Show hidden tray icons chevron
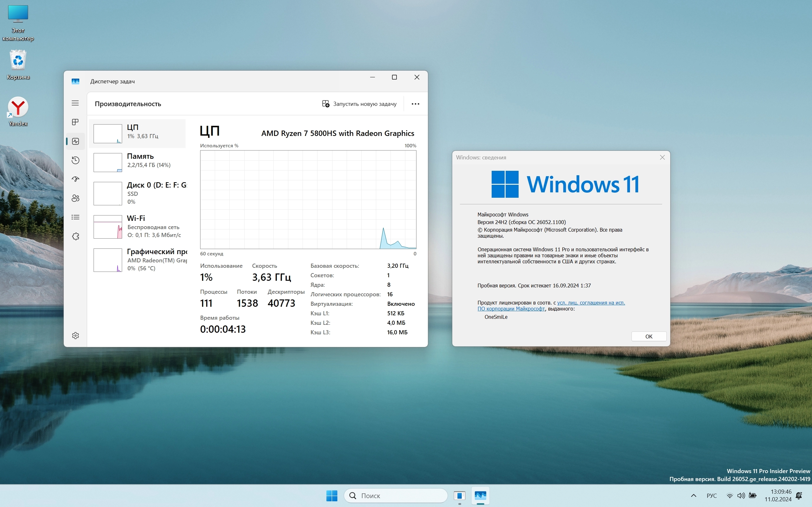The height and width of the screenshot is (507, 812). tap(694, 496)
